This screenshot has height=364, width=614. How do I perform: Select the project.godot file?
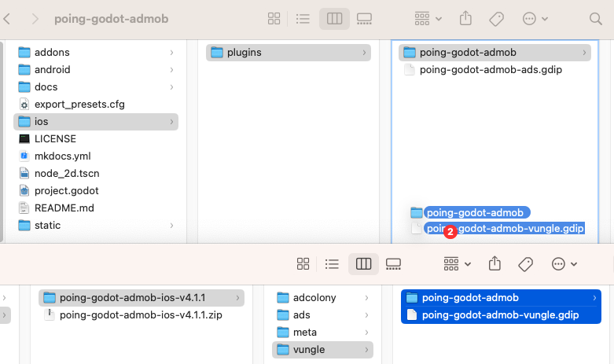pyautogui.click(x=66, y=191)
